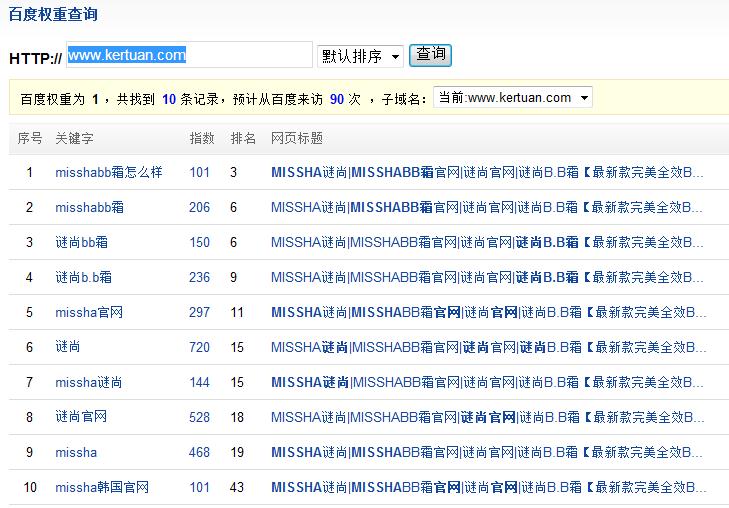
Task: Click the missha谜尚 keyword link
Action: point(89,383)
